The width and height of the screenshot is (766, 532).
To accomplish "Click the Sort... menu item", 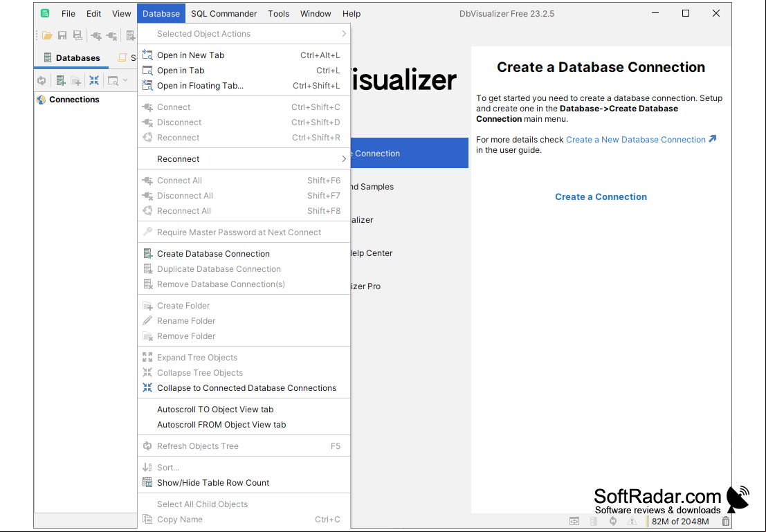I will [244, 468].
